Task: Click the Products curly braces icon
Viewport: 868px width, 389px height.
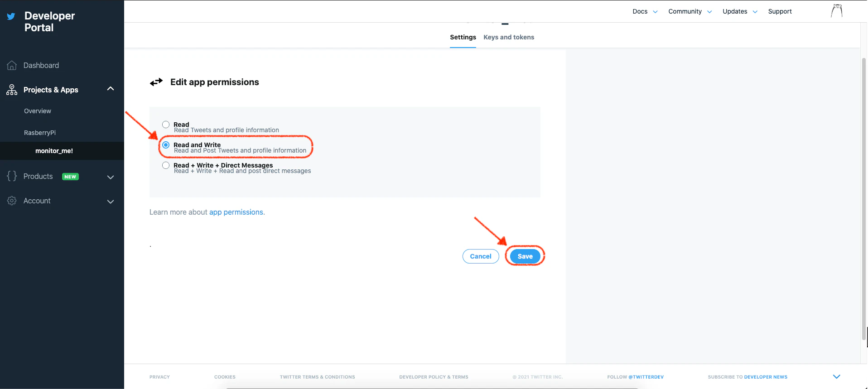Action: [12, 176]
